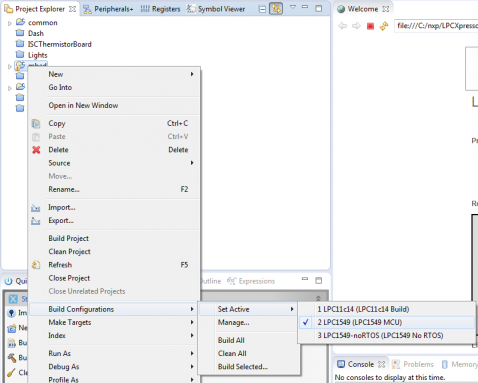Activate 3 LPC1549-noRTOS configuration
This screenshot has width=478, height=383.
[x=387, y=336]
